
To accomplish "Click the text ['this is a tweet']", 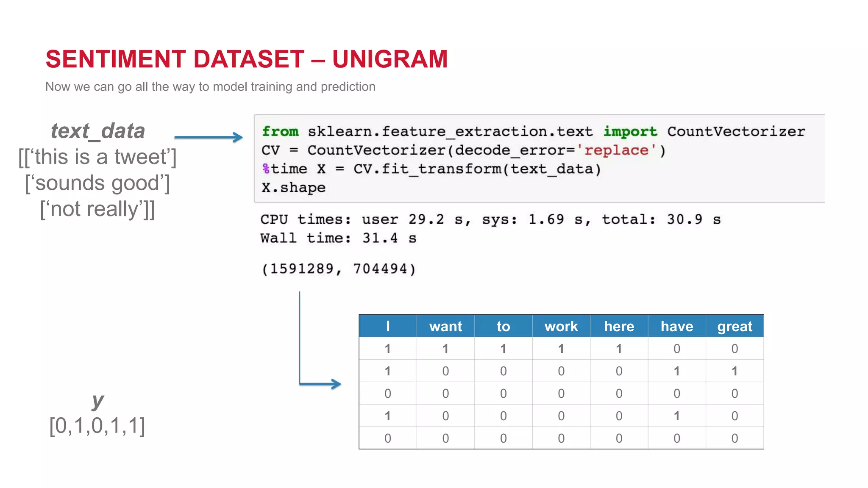I will click(97, 157).
